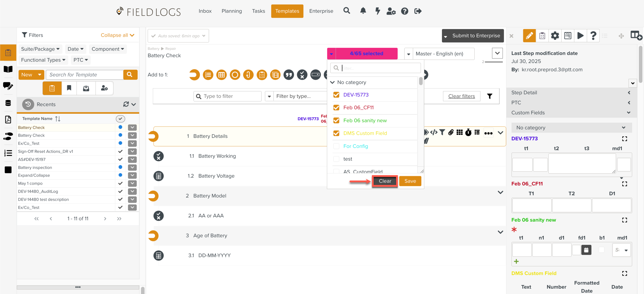Check the For Config checkbox
This screenshot has height=294, width=644.
[x=336, y=146]
